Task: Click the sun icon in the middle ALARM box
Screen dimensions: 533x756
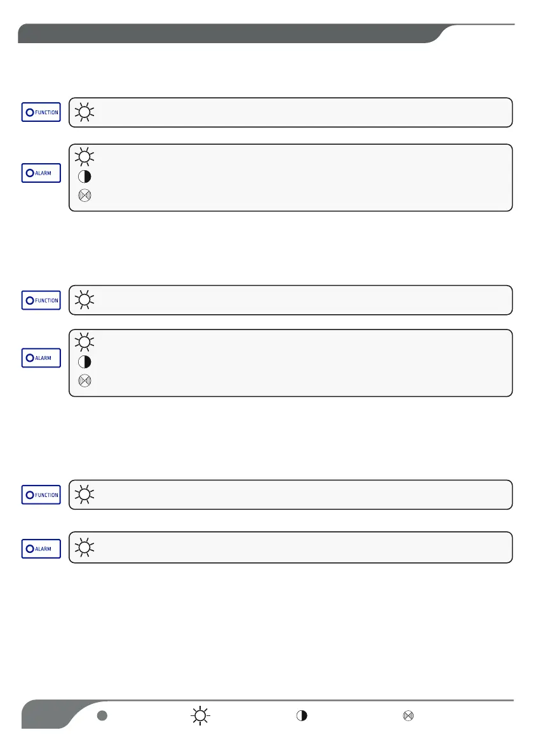Action: [x=84, y=342]
